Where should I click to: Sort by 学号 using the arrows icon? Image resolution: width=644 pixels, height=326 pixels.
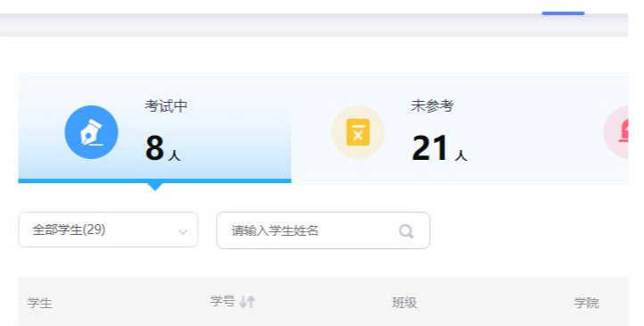[247, 302]
